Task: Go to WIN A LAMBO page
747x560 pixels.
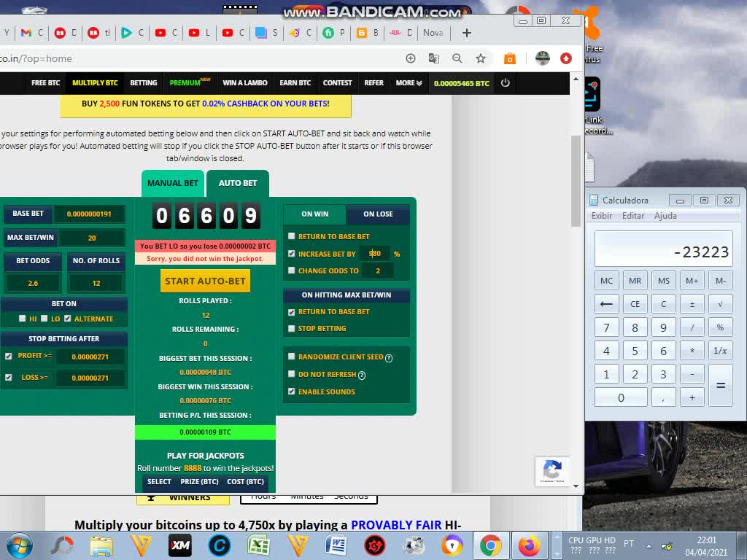Action: click(x=245, y=83)
